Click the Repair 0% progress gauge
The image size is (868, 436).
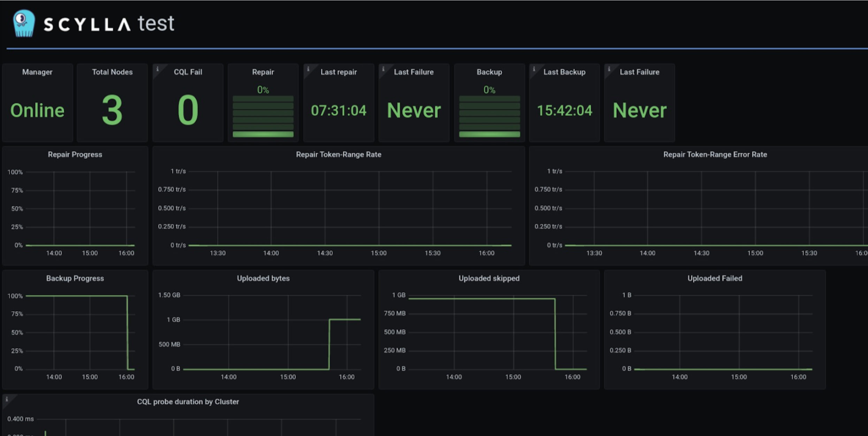(x=263, y=116)
